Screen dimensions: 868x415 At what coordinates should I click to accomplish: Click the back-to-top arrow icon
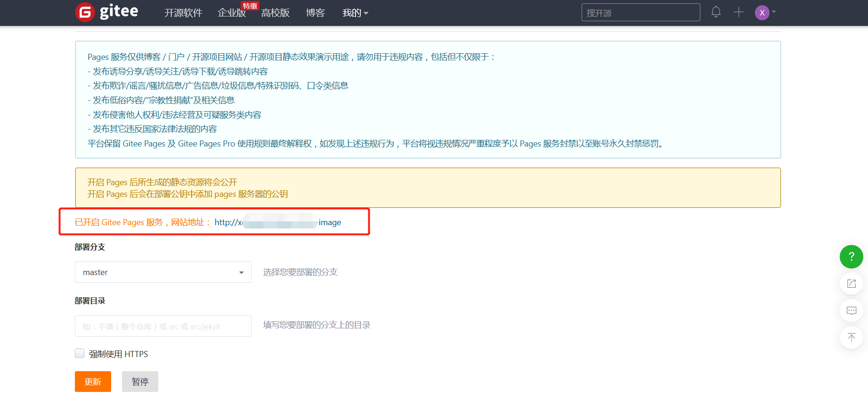(x=851, y=337)
